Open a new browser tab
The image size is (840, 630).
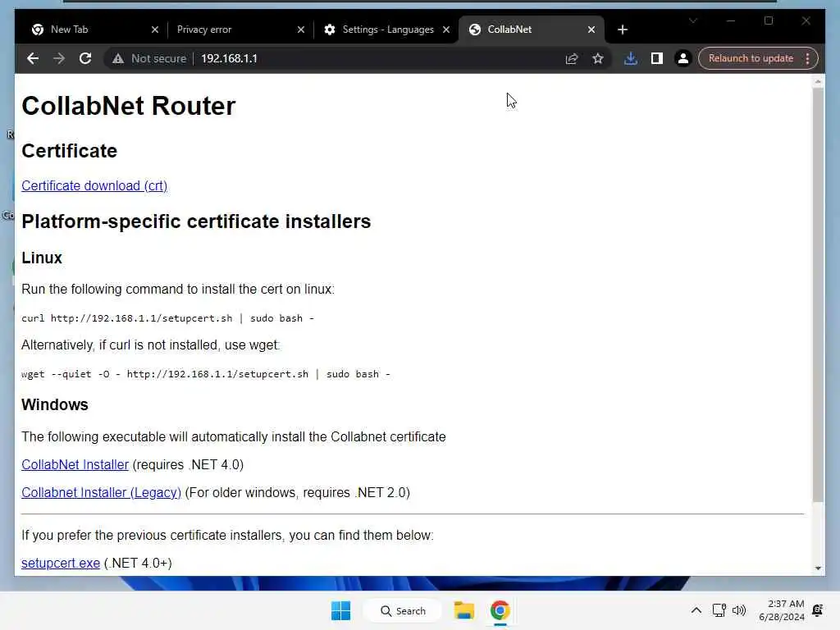[x=623, y=30]
